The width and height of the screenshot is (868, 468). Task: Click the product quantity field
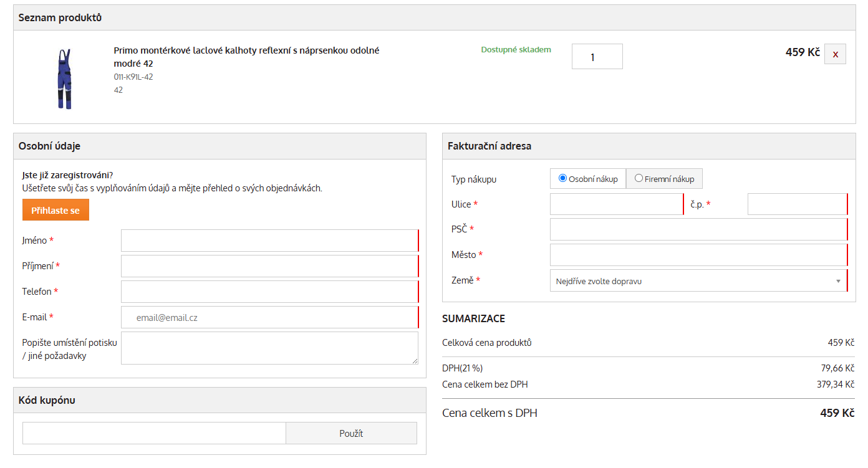[597, 57]
